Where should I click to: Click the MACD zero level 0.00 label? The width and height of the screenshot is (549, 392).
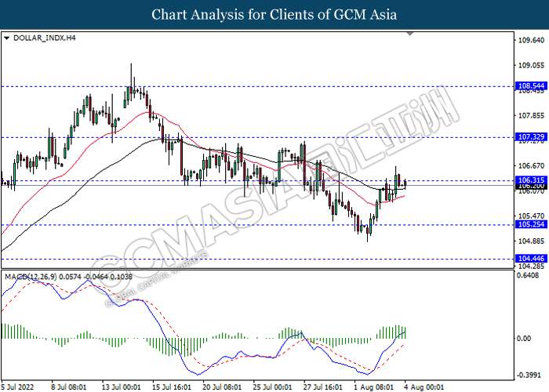524,339
